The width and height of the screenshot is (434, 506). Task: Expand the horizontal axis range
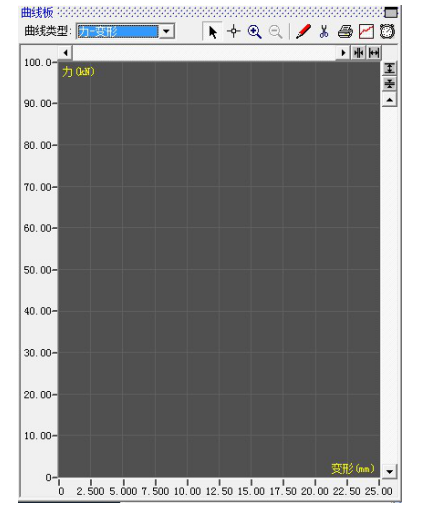[374, 53]
